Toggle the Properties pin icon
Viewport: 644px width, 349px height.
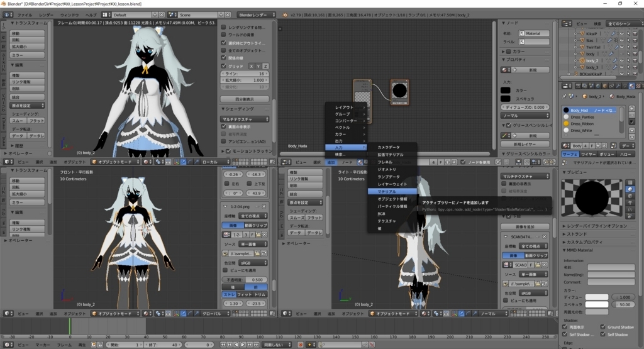(564, 96)
